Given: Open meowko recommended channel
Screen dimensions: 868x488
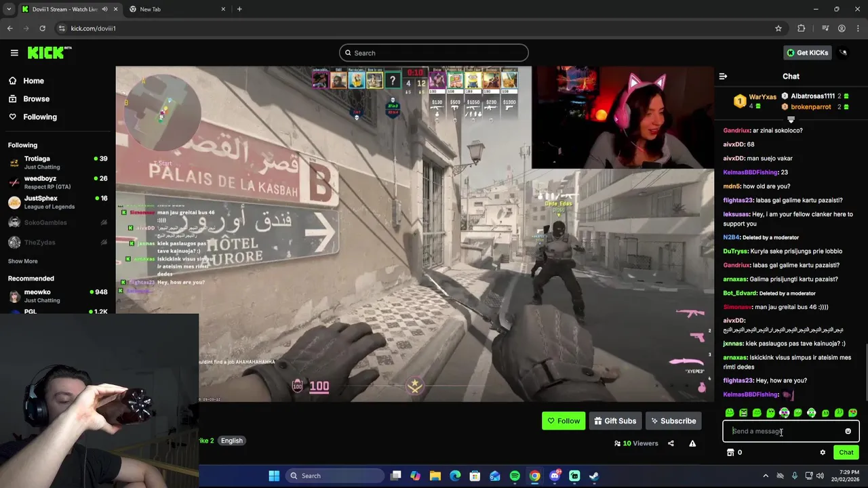Looking at the screenshot, I should pyautogui.click(x=58, y=296).
